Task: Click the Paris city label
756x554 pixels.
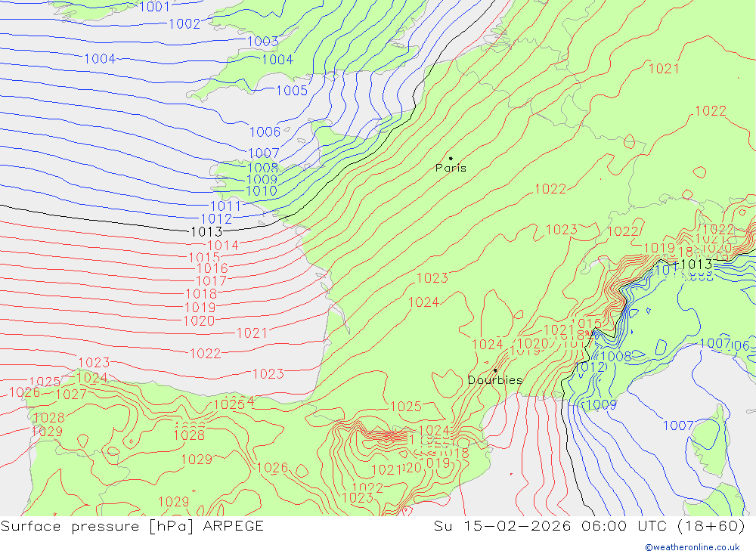Action: point(451,168)
